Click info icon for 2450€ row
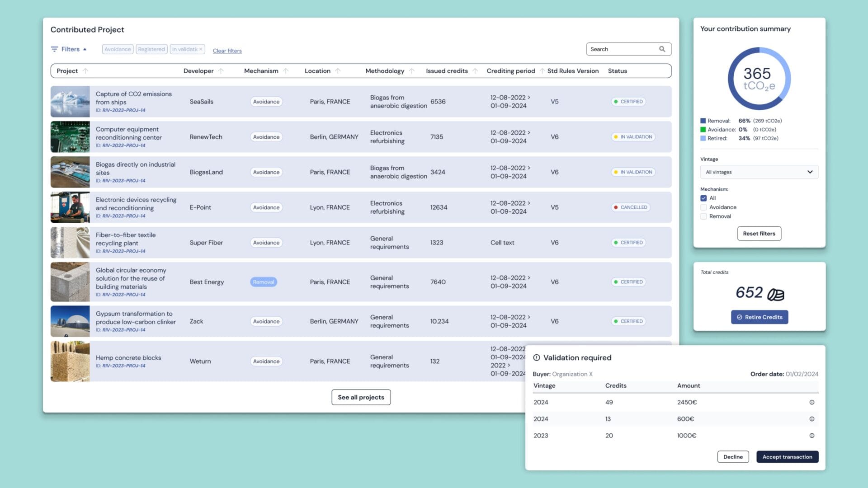Screen dimensions: 868x488 pyautogui.click(x=811, y=402)
